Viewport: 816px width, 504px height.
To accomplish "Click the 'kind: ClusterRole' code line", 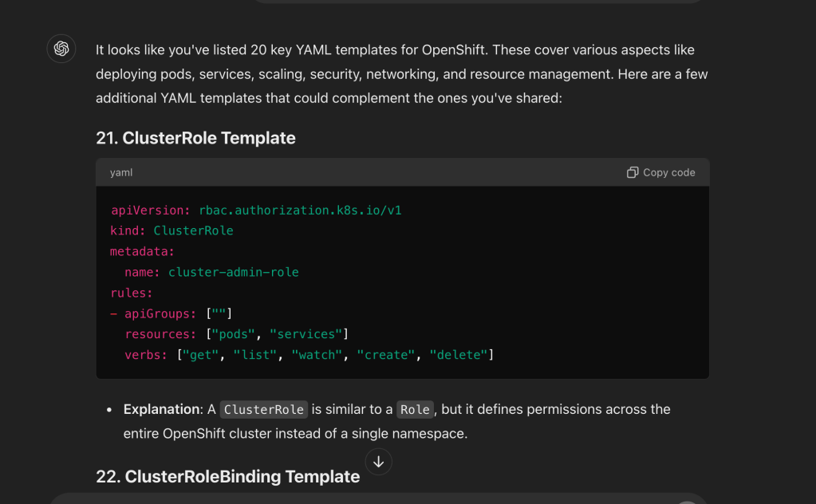I will click(x=171, y=231).
